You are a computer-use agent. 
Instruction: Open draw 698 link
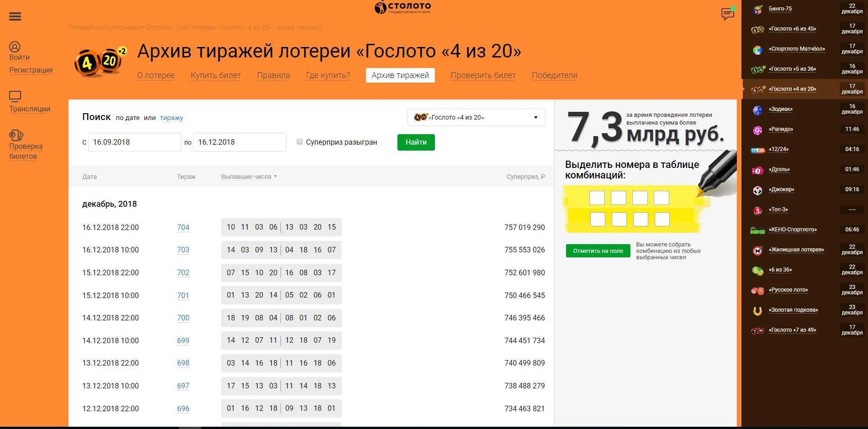(x=183, y=363)
